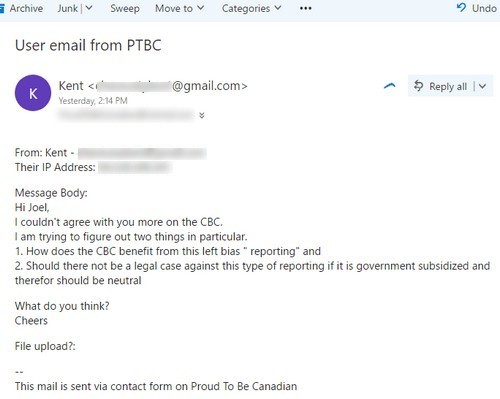Viewport: 500px width, 399px height.
Task: Click the Undo label
Action: [x=484, y=8]
